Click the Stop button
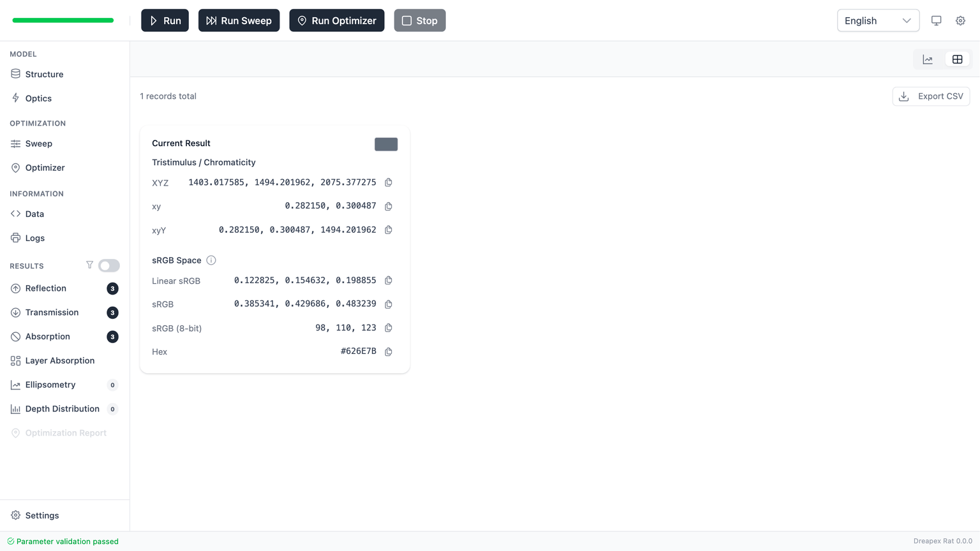This screenshot has height=551, width=980. (x=420, y=20)
